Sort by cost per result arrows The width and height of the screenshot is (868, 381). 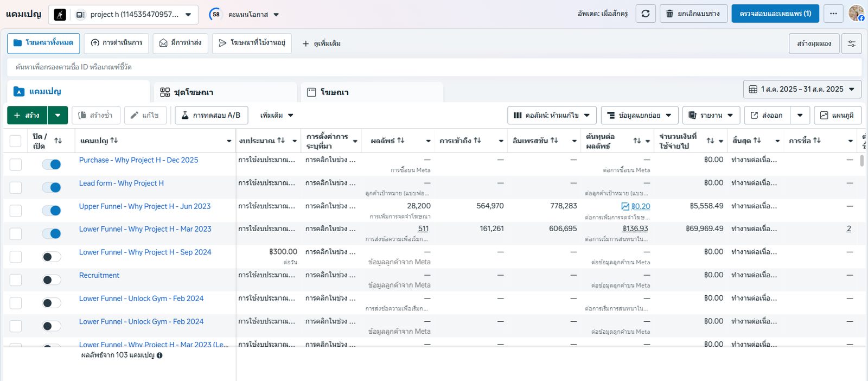pyautogui.click(x=637, y=141)
